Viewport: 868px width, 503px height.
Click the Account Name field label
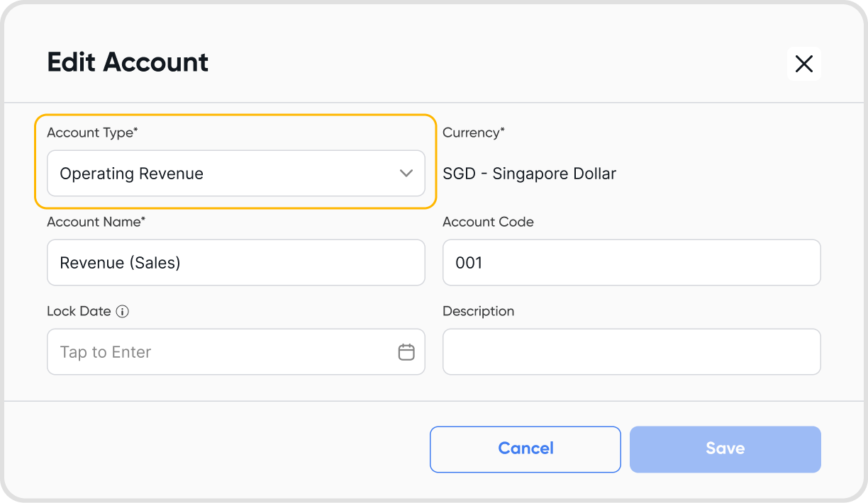(x=96, y=222)
